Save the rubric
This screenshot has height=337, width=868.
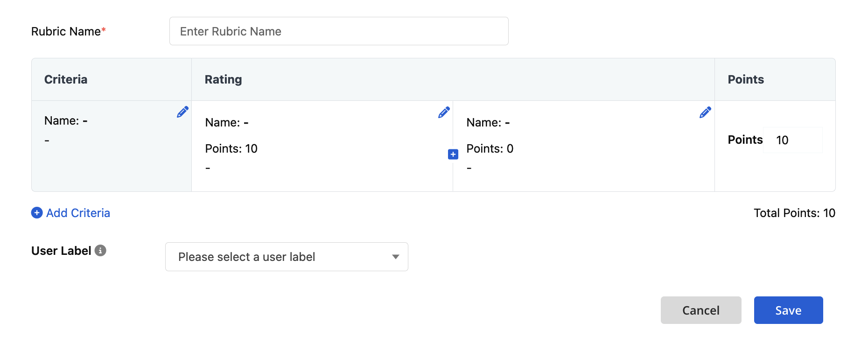(x=788, y=310)
